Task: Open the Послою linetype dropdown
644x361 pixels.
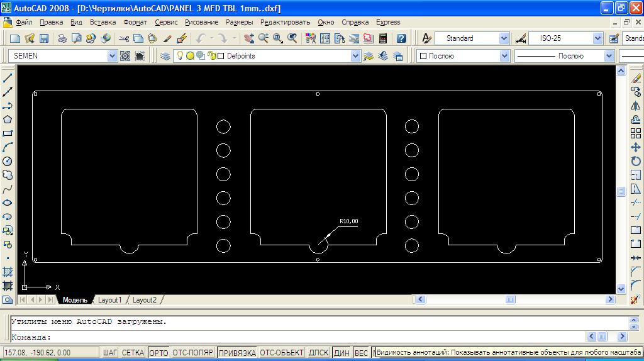Action: [609, 56]
